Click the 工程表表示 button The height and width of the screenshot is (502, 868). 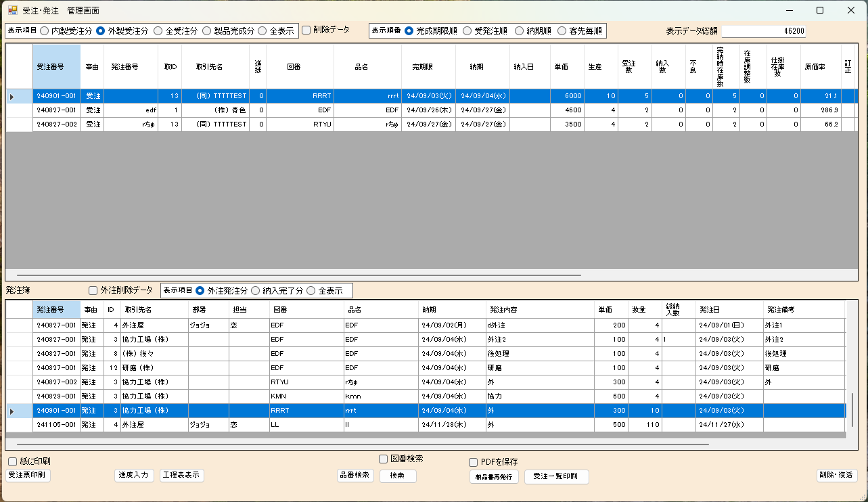pyautogui.click(x=182, y=475)
